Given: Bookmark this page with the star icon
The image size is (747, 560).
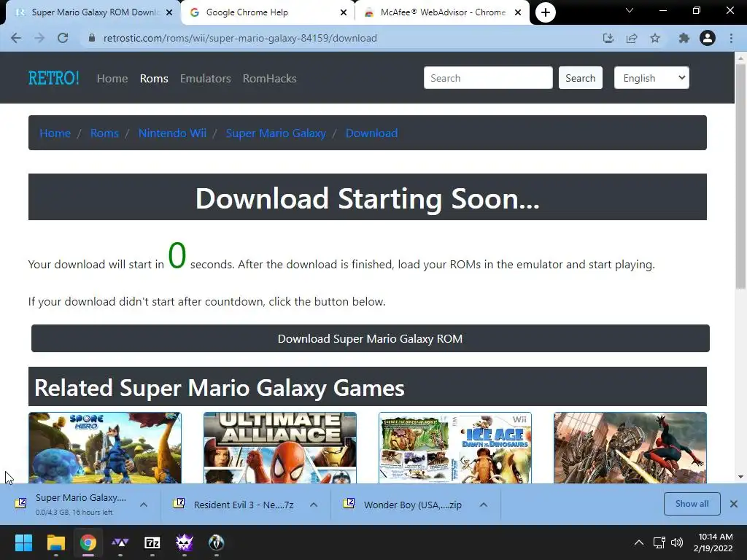Looking at the screenshot, I should 655,38.
